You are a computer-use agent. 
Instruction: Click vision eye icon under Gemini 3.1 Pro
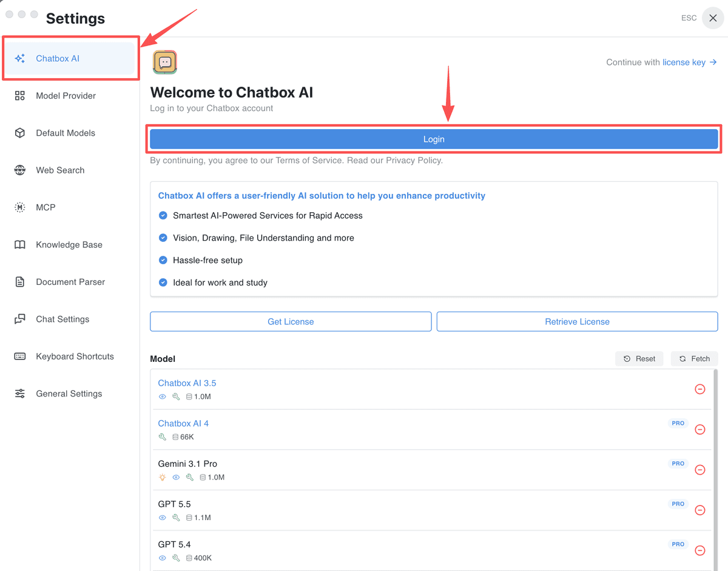(x=176, y=478)
